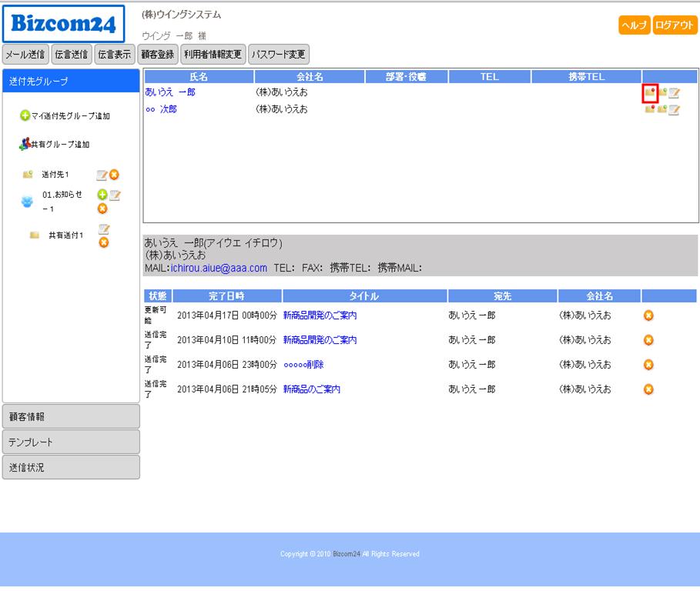The image size is (700, 591).
Task: Open the edit icon in あいうえ 一郎 row
Action: click(674, 93)
